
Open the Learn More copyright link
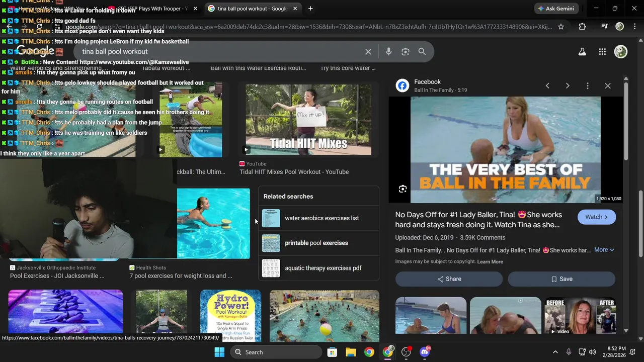point(490,262)
